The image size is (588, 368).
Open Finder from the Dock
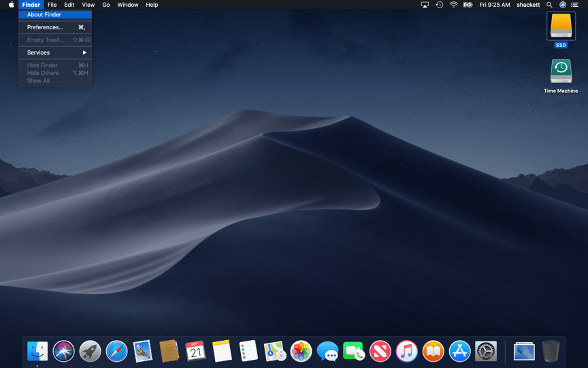click(37, 351)
